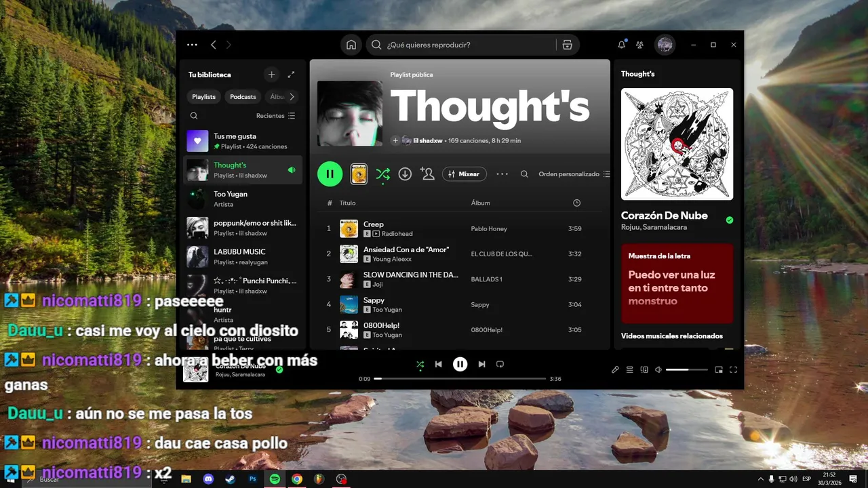Open the miniplayer
The image size is (868, 488).
pos(719,370)
